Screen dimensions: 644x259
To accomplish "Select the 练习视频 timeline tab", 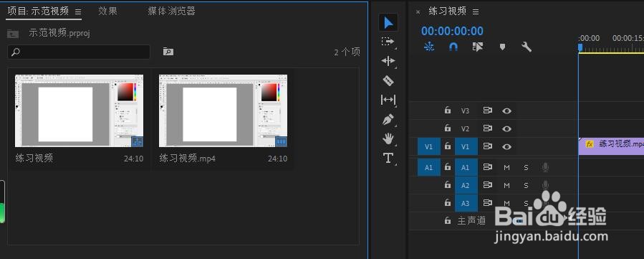I will pos(447,11).
